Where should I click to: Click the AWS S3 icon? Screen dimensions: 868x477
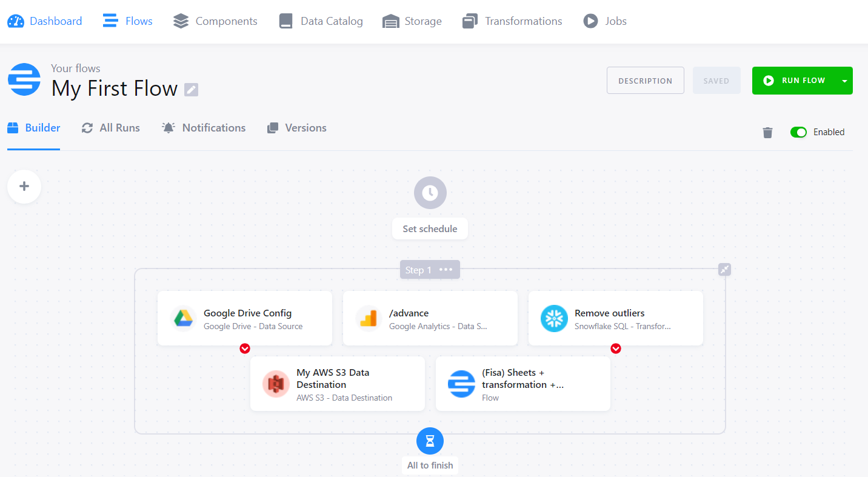click(x=276, y=384)
